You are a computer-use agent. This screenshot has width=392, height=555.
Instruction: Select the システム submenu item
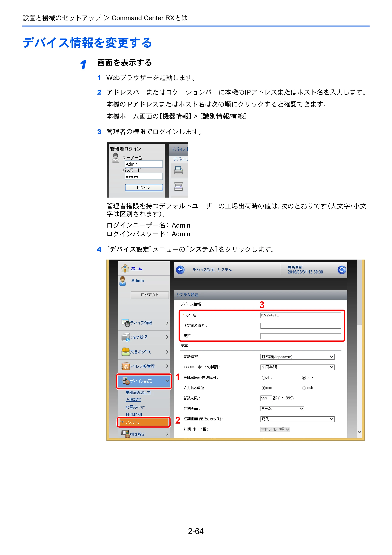144,422
